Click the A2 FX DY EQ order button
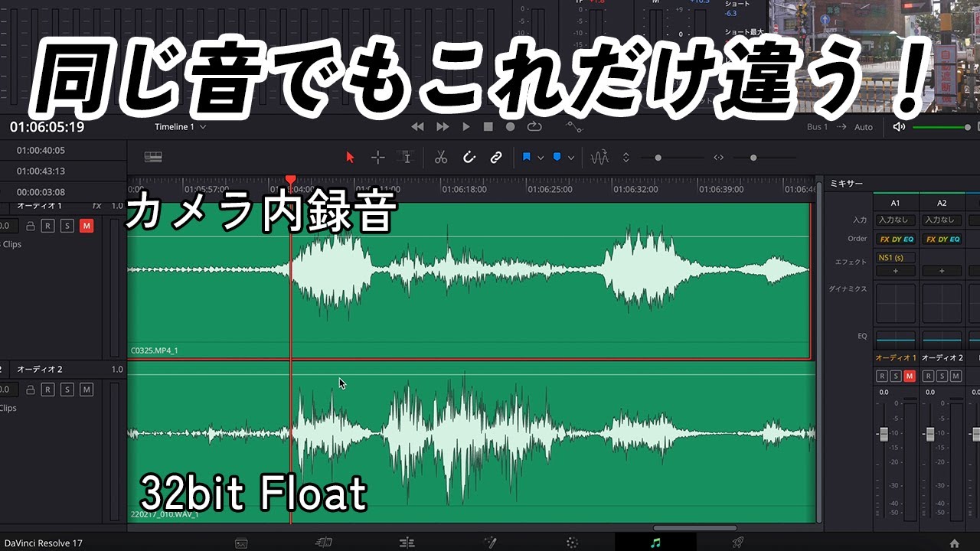The width and height of the screenshot is (980, 551). point(942,240)
